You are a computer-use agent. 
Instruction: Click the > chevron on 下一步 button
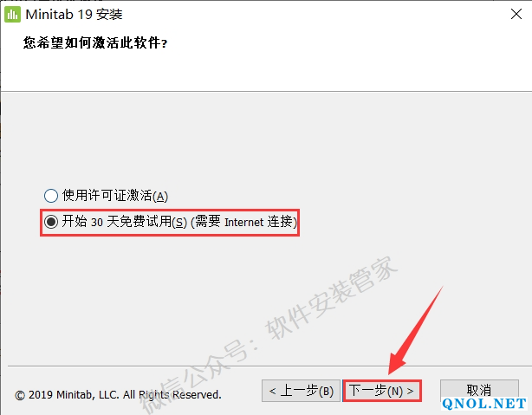[410, 391]
